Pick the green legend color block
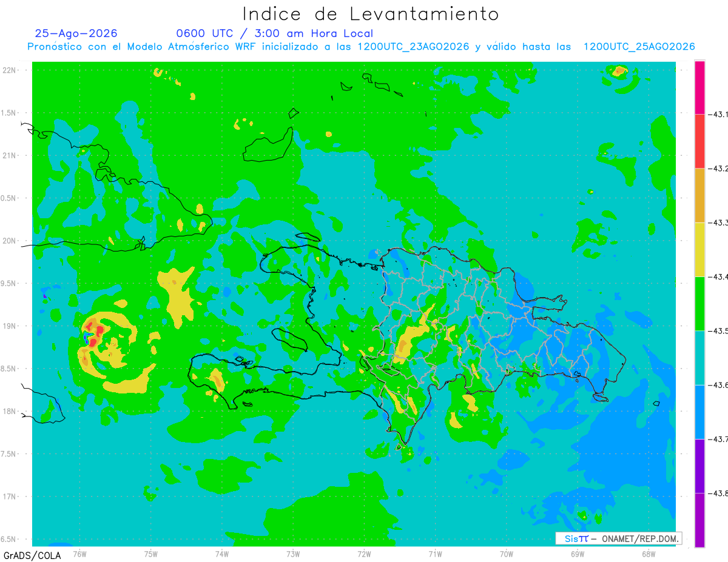This screenshot has height=562, width=728. pos(699,303)
